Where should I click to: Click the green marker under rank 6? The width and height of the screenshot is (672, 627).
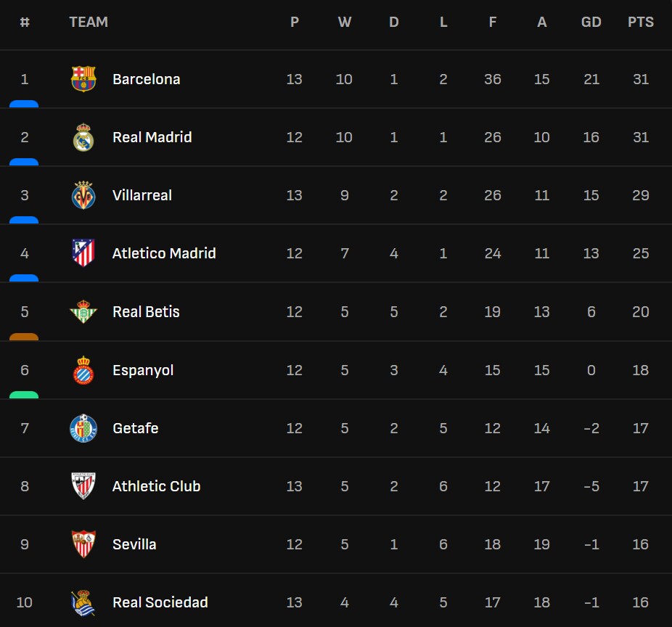pos(24,395)
